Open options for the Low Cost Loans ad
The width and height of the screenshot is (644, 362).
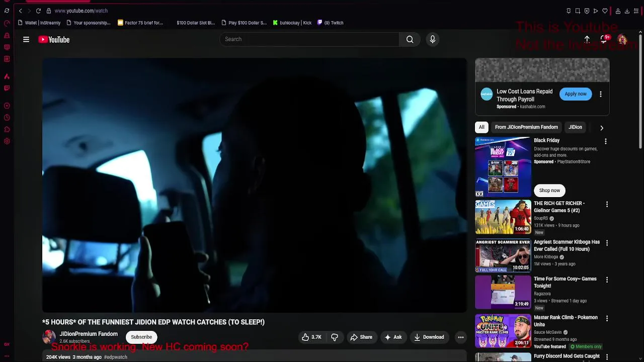coord(600,94)
